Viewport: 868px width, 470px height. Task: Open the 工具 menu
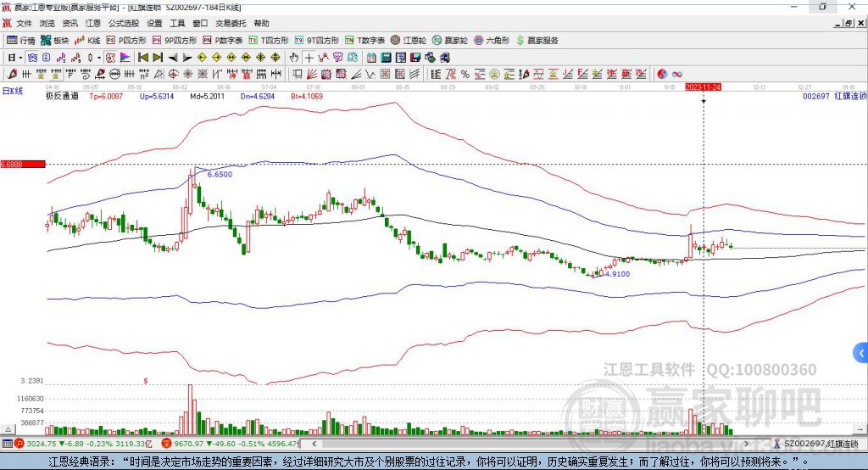[177, 23]
